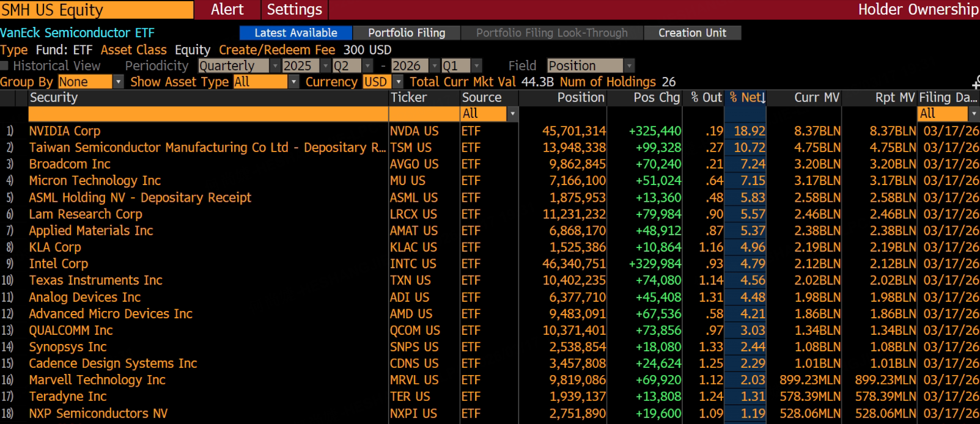Open the Creation Unit tab
Image resolution: width=980 pixels, height=424 pixels.
[x=692, y=33]
